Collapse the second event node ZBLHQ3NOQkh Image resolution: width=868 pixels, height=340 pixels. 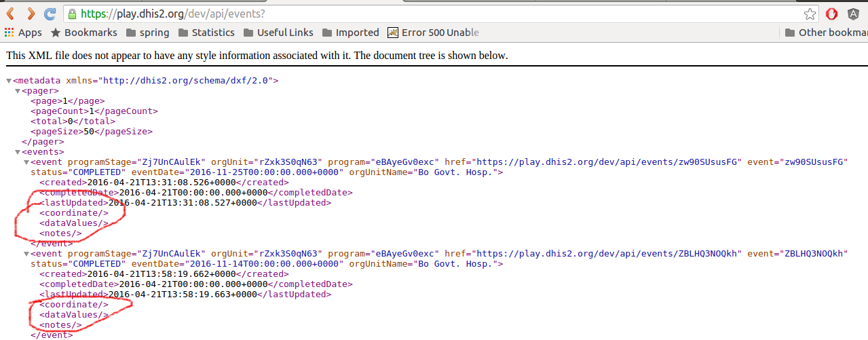(x=26, y=254)
